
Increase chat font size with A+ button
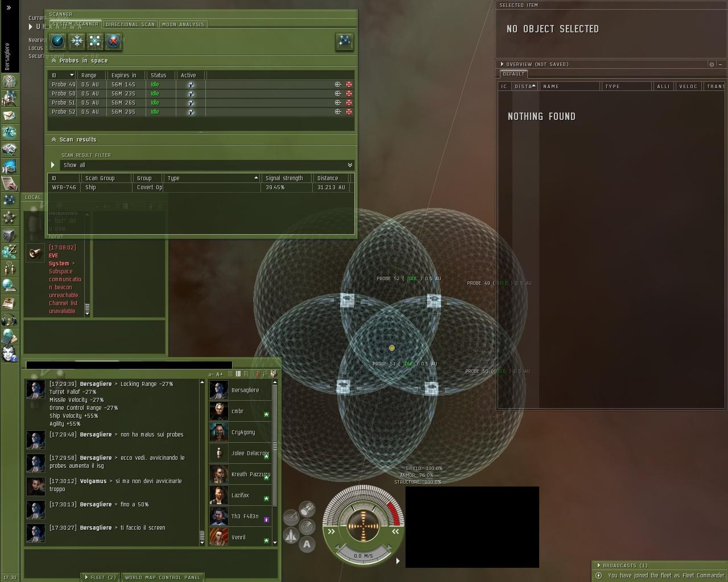220,374
